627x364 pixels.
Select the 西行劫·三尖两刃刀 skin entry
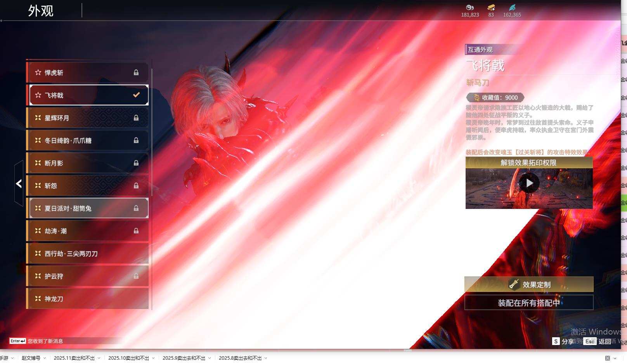(x=88, y=254)
